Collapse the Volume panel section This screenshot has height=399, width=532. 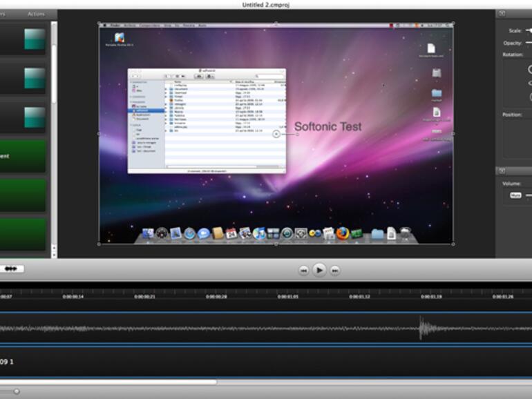point(502,171)
